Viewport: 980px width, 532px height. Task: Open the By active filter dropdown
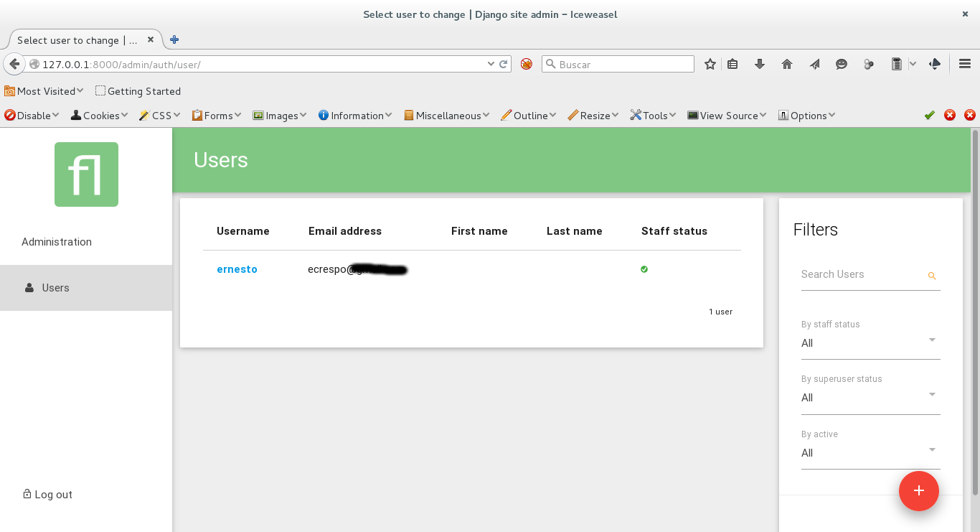(x=870, y=453)
